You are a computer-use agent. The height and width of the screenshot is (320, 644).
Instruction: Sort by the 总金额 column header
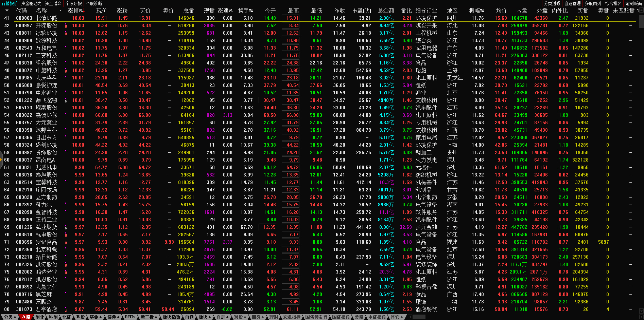[386, 11]
